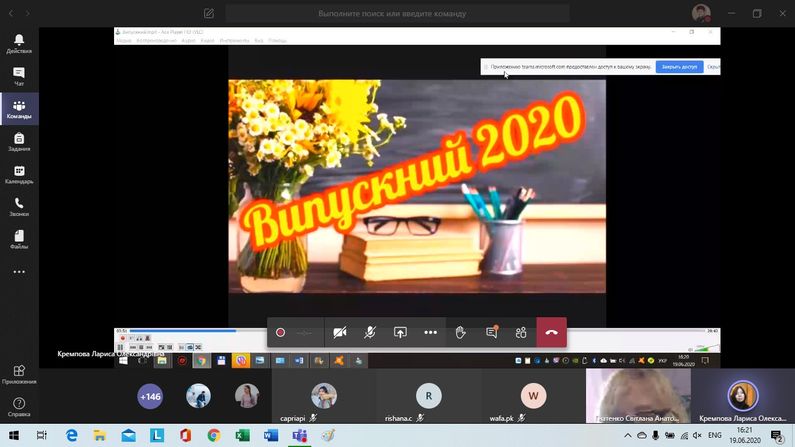The height and width of the screenshot is (447, 795).
Task: Show the meeting conversation panel
Action: pyautogui.click(x=491, y=332)
